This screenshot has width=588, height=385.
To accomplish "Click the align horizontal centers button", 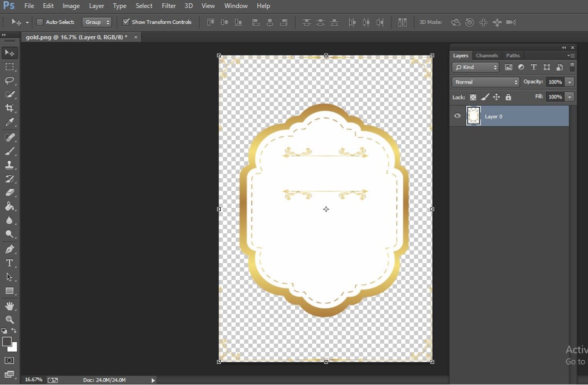I will (270, 22).
